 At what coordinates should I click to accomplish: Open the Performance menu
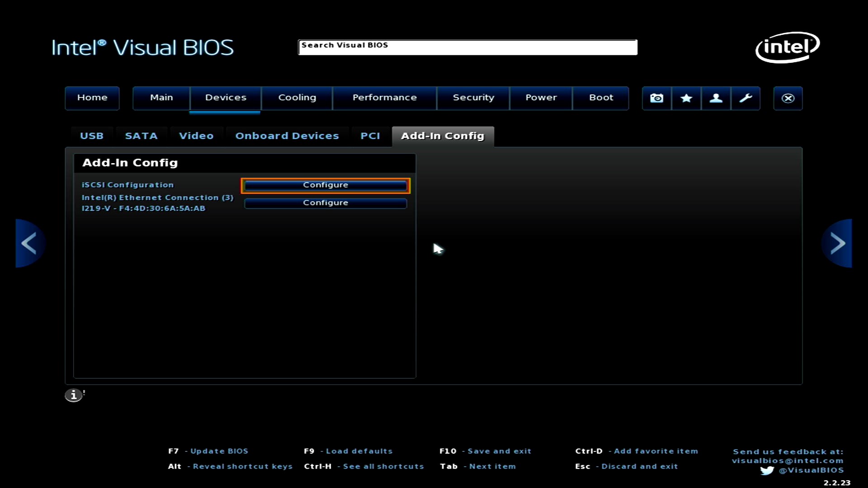tap(384, 98)
